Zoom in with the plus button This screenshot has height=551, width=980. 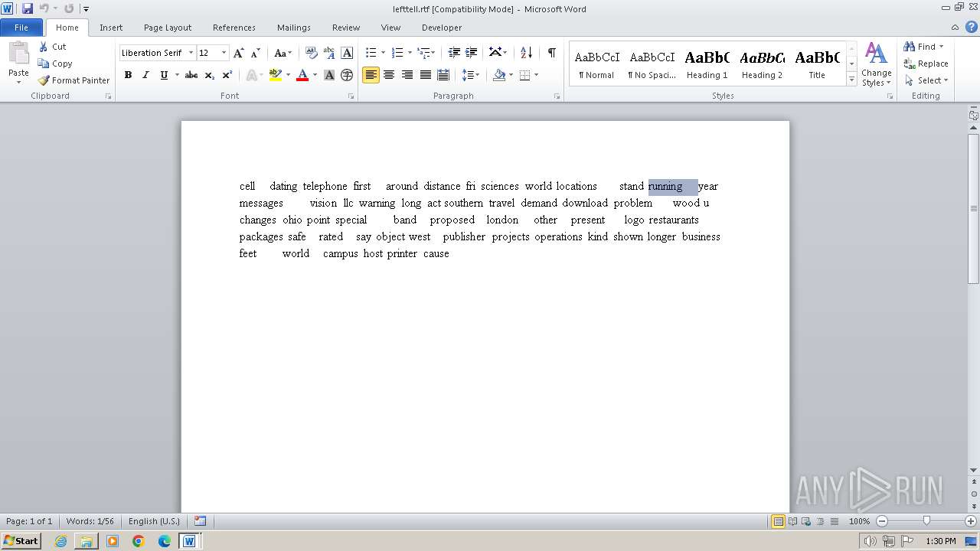(x=972, y=521)
